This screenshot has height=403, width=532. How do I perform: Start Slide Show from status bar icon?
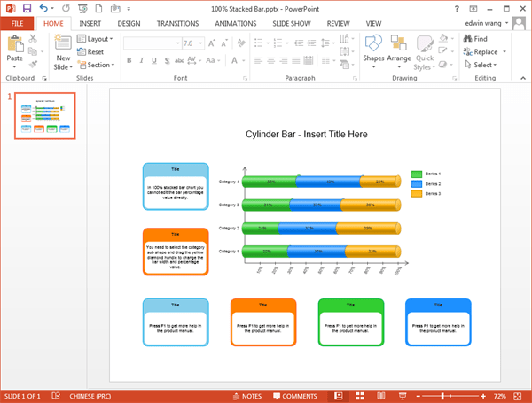click(403, 396)
